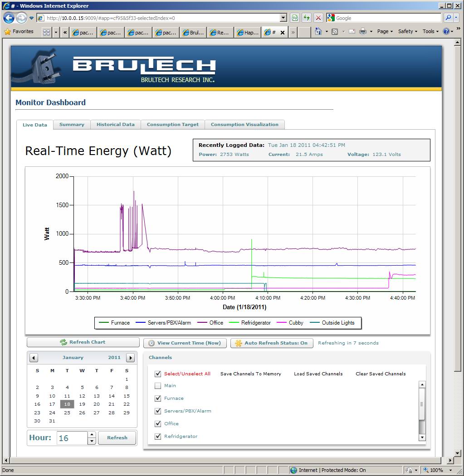Image resolution: width=464 pixels, height=476 pixels.
Task: Expand the Tools dropdown menu
Action: coord(430,32)
